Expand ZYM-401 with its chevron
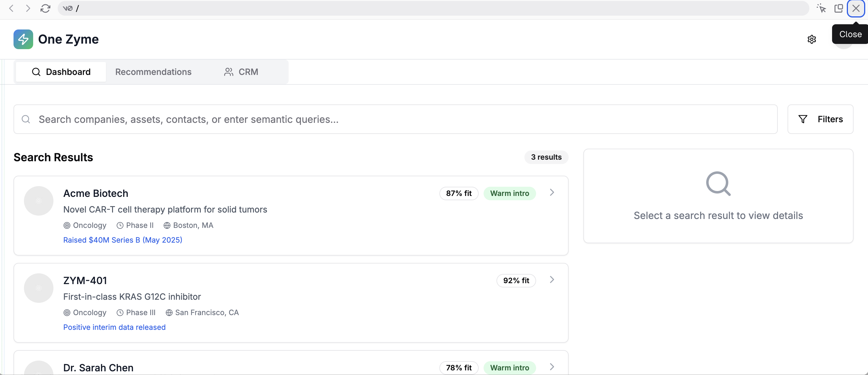 552,280
